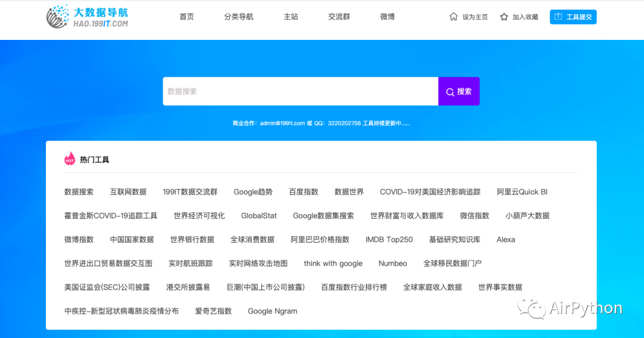Open the 百度指数 link
This screenshot has height=338, width=644.
(304, 192)
